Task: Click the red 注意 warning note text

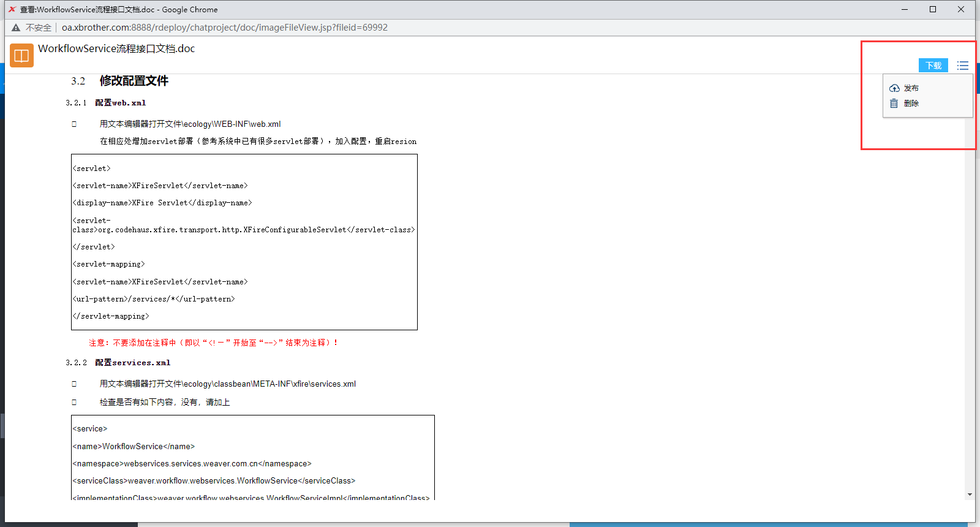Action: pos(213,343)
